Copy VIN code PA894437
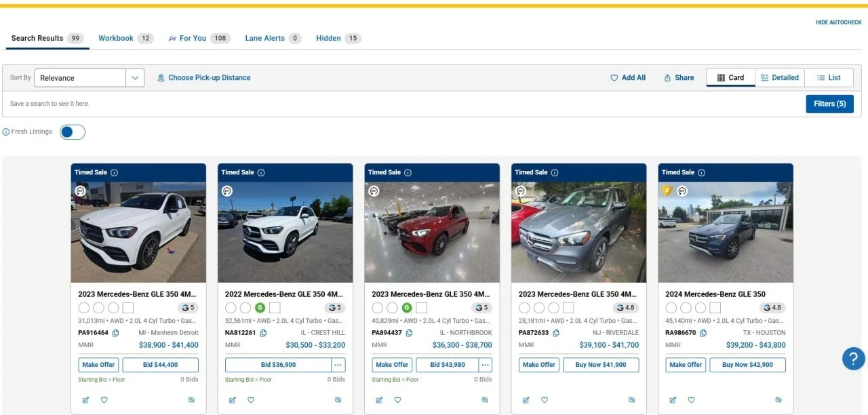 point(410,333)
